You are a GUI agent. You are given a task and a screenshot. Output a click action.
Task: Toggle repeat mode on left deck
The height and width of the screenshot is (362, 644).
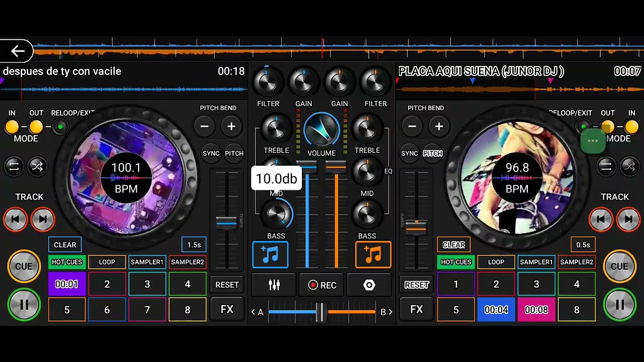pos(14,166)
